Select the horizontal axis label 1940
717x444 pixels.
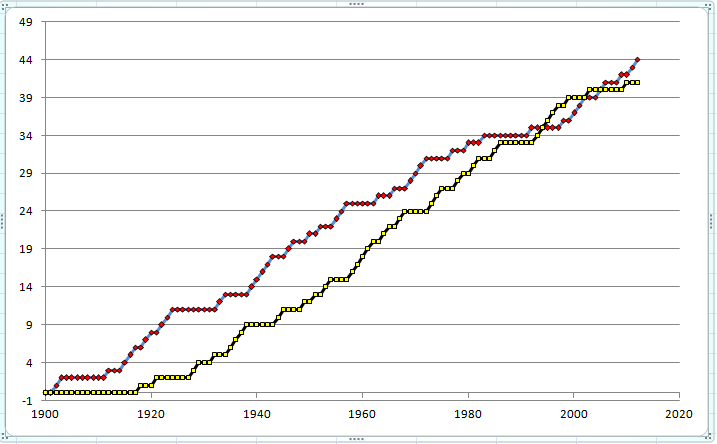coord(257,414)
